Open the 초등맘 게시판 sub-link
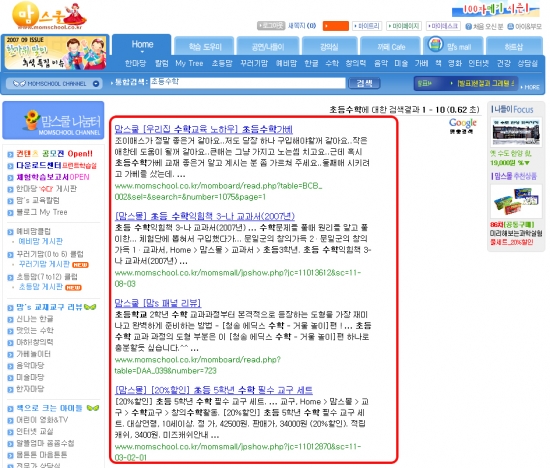The width and height of the screenshot is (550, 468). point(40,287)
